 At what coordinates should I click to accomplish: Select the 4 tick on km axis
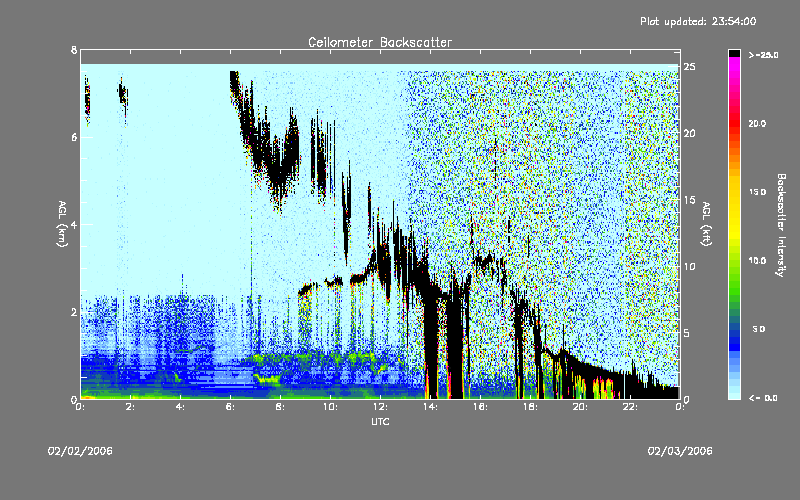(74, 224)
